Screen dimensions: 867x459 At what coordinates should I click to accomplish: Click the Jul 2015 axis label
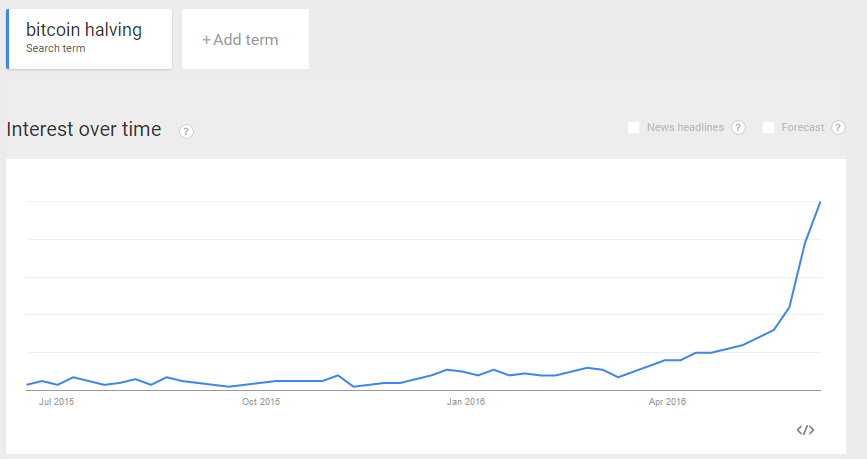(x=56, y=401)
